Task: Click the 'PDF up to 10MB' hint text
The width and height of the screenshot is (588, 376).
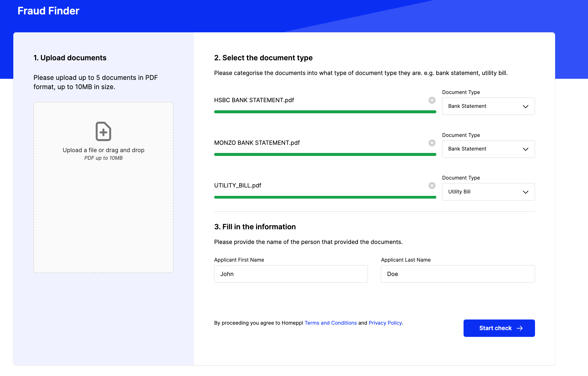Action: 103,158
